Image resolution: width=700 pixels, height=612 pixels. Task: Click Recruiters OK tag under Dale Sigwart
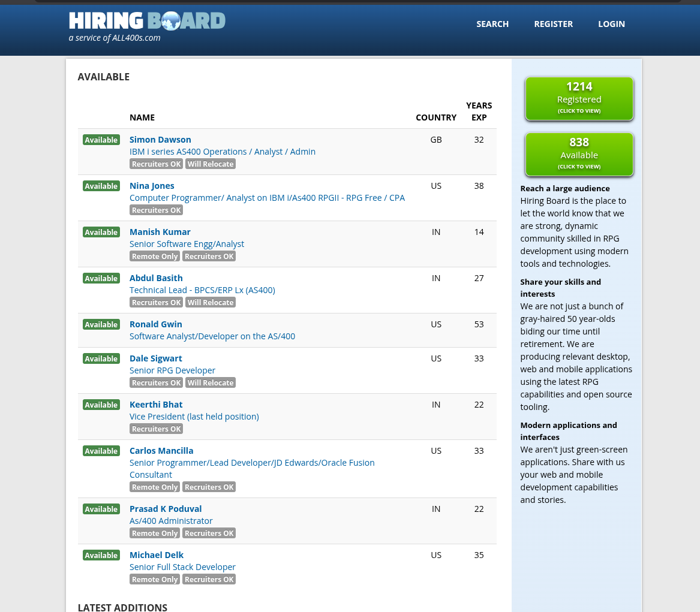[156, 382]
